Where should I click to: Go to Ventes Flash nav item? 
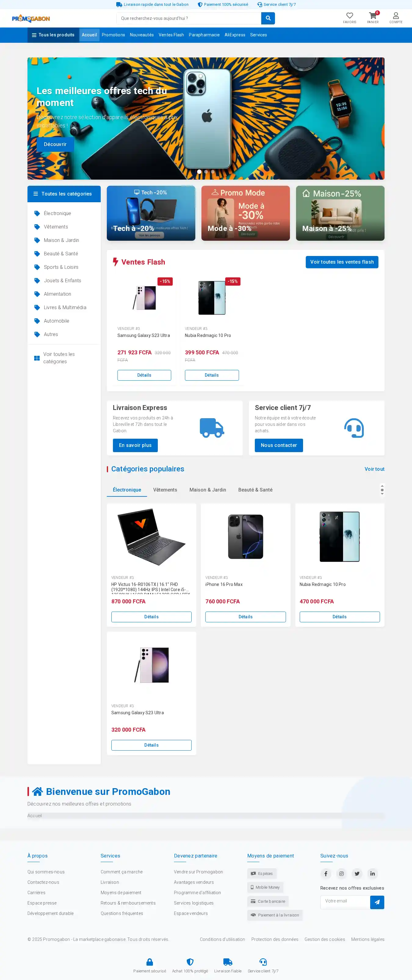tap(171, 35)
